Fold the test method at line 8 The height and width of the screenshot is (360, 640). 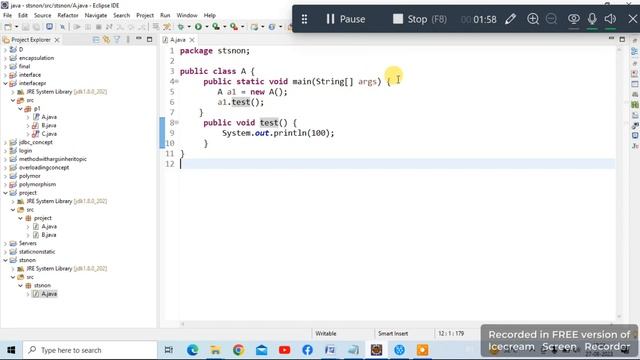click(x=177, y=122)
